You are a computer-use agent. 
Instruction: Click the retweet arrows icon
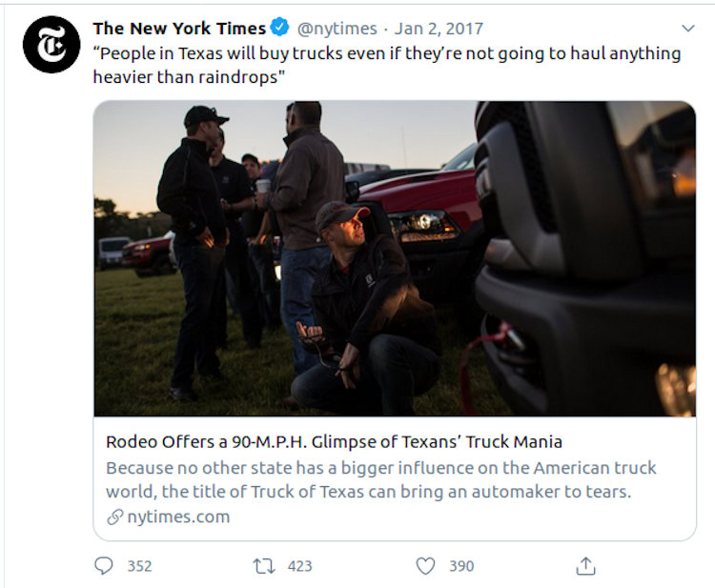(263, 566)
